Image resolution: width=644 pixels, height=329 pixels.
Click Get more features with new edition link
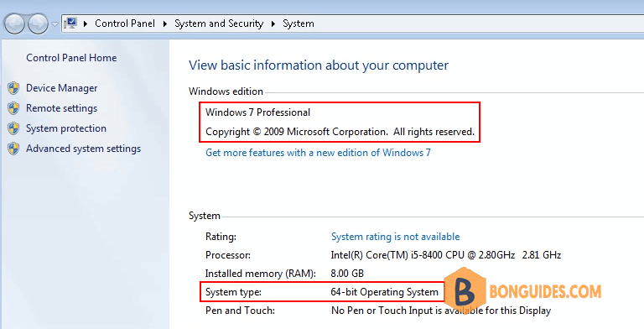318,153
